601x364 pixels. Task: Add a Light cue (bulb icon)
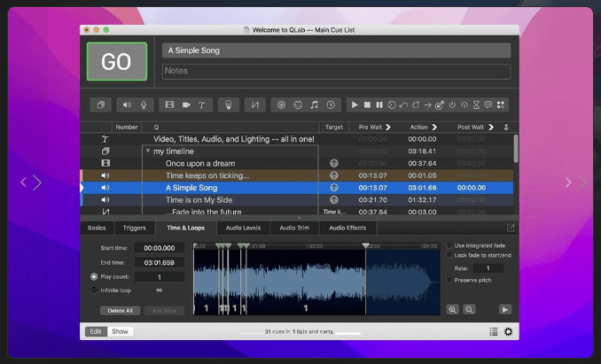(x=229, y=105)
